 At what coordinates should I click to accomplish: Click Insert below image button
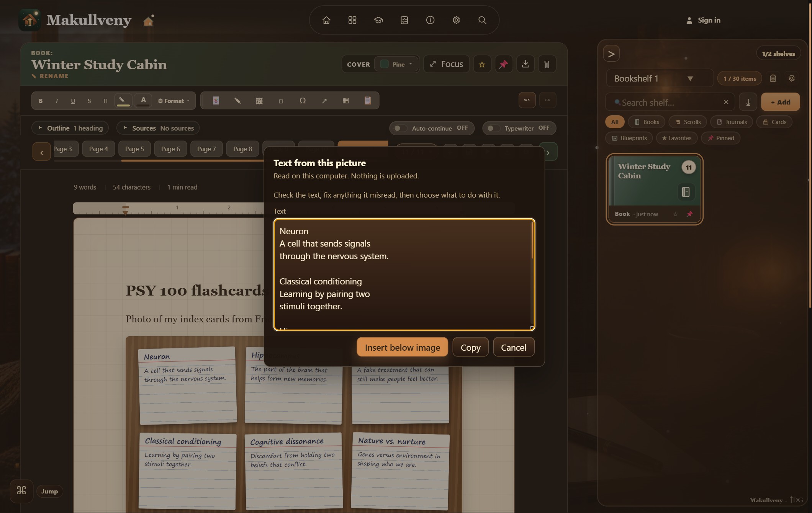click(402, 347)
